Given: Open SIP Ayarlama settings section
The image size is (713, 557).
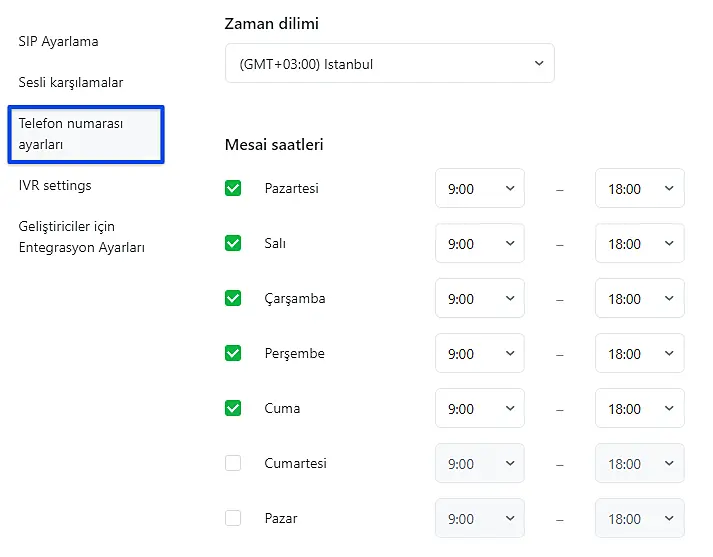Looking at the screenshot, I should [x=58, y=41].
